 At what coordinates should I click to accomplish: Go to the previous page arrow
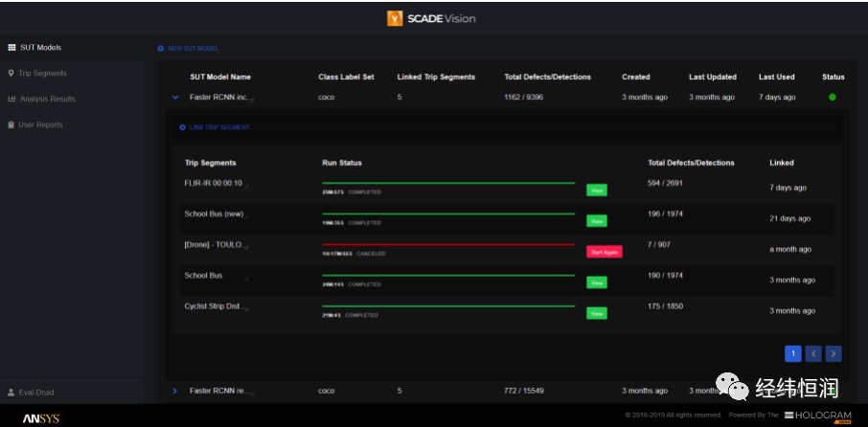pos(813,354)
